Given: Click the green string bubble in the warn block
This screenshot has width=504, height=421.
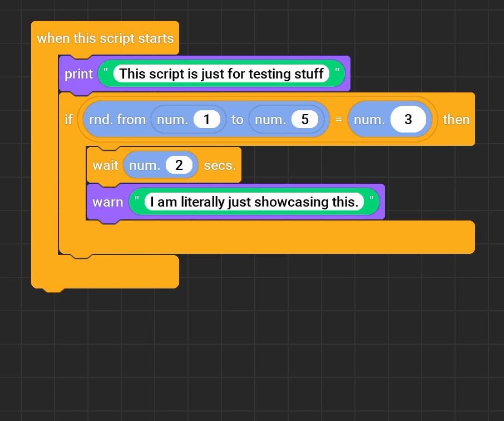Looking at the screenshot, I should click(x=253, y=202).
